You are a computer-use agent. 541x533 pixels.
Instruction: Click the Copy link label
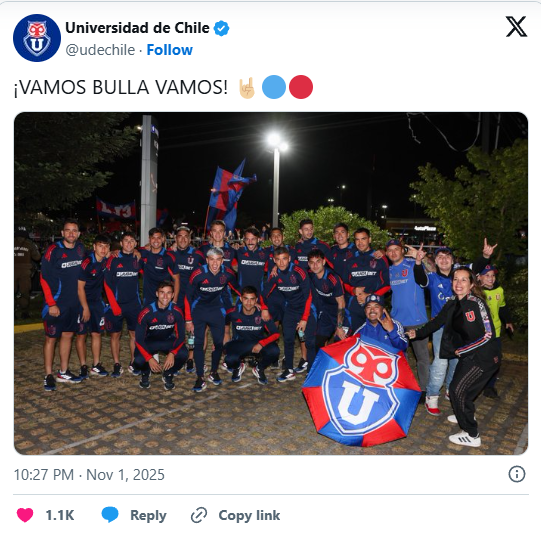[249, 515]
